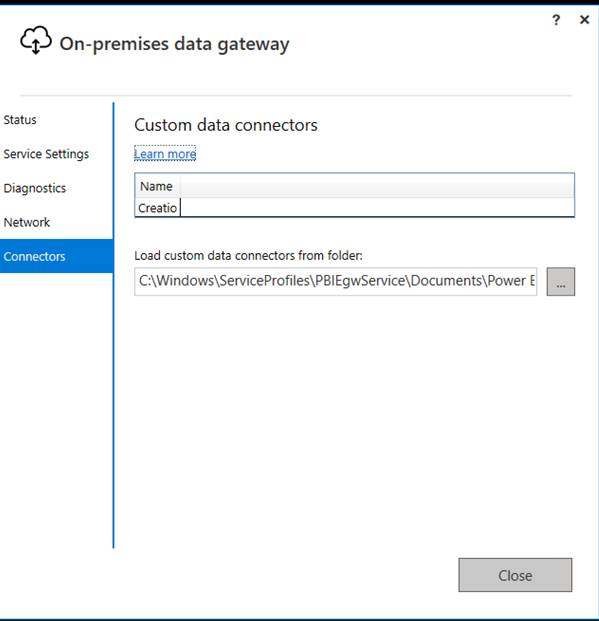This screenshot has height=621, width=599.
Task: Select the Creatio connector row
Action: (x=355, y=208)
